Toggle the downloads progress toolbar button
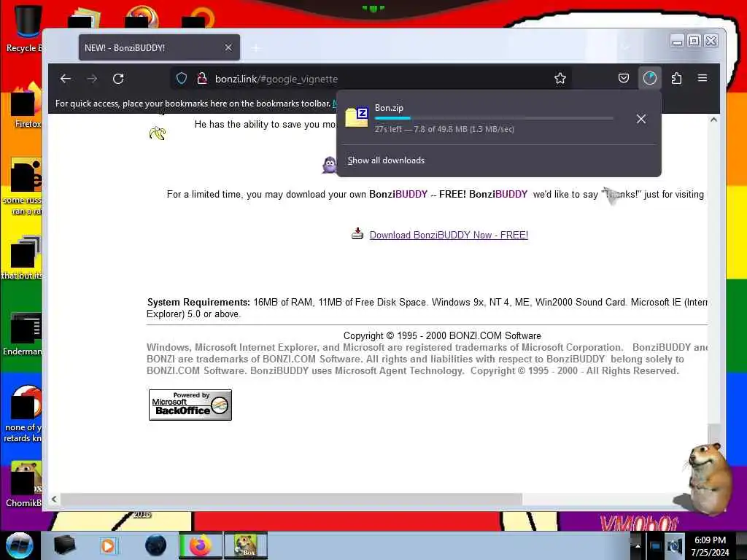Image resolution: width=747 pixels, height=560 pixels. (x=650, y=78)
